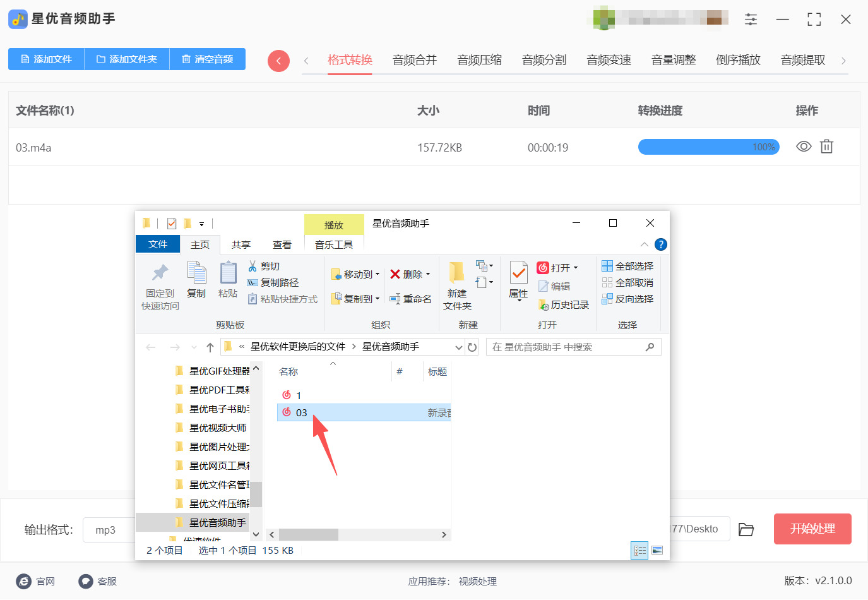The height and width of the screenshot is (600, 868).
Task: Switch to the 共享 ribbon tab
Action: pyautogui.click(x=241, y=244)
